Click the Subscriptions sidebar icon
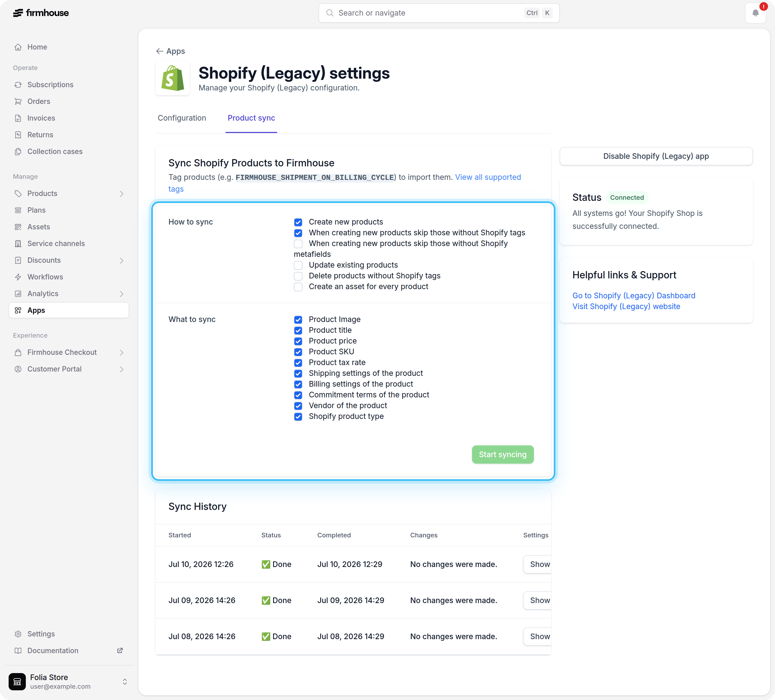The image size is (775, 700). tap(18, 85)
